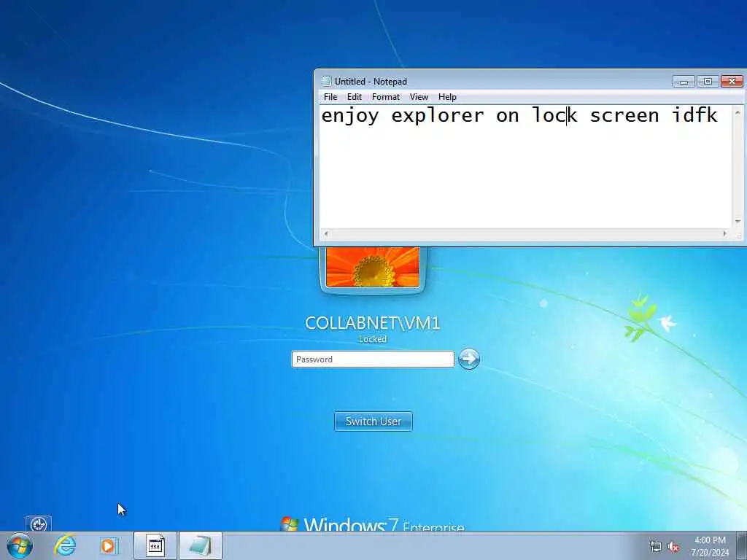Image resolution: width=747 pixels, height=560 pixels.
Task: Click the Switch User button
Action: pos(373,421)
